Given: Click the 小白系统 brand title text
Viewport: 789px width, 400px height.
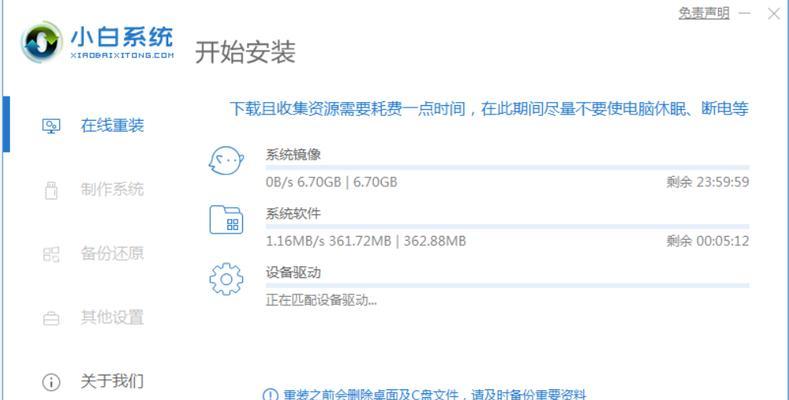Looking at the screenshot, I should [x=122, y=36].
